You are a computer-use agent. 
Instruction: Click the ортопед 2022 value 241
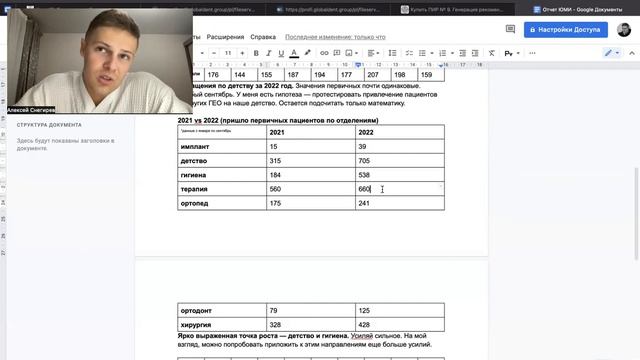coord(364,203)
